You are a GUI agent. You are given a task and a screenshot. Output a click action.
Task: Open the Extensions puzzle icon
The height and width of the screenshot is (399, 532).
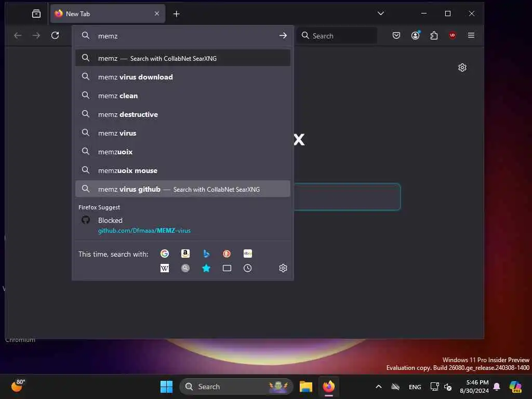434,35
